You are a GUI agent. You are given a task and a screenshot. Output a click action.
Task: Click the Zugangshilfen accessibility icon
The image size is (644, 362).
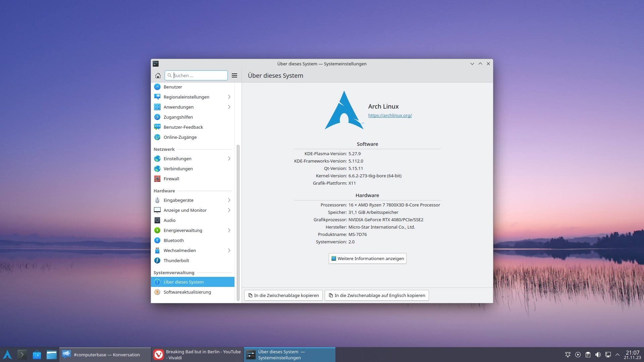point(157,117)
